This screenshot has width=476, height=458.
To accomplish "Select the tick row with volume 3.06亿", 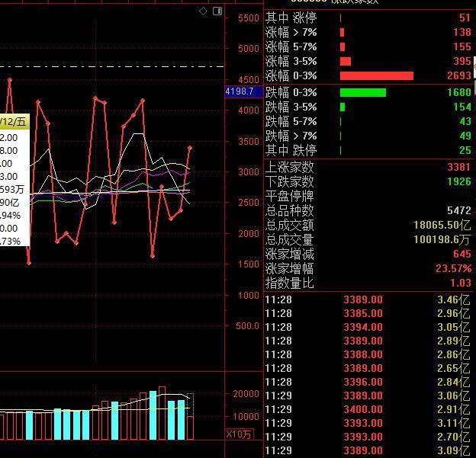I will pos(368,396).
